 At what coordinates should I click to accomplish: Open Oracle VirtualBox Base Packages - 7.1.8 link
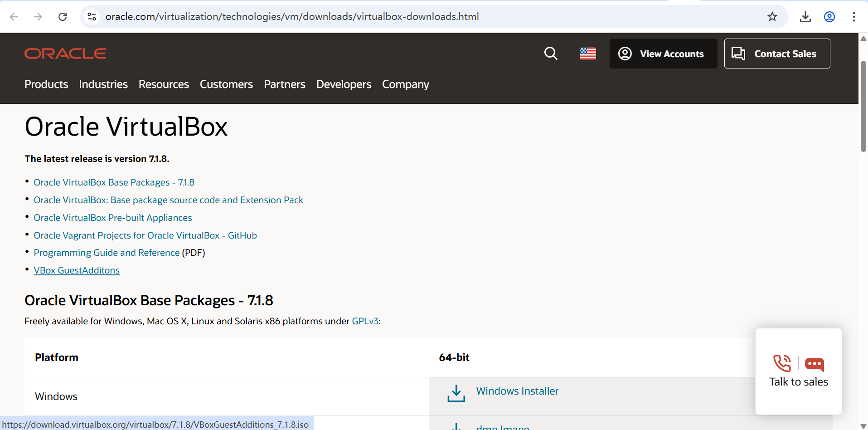pos(114,182)
